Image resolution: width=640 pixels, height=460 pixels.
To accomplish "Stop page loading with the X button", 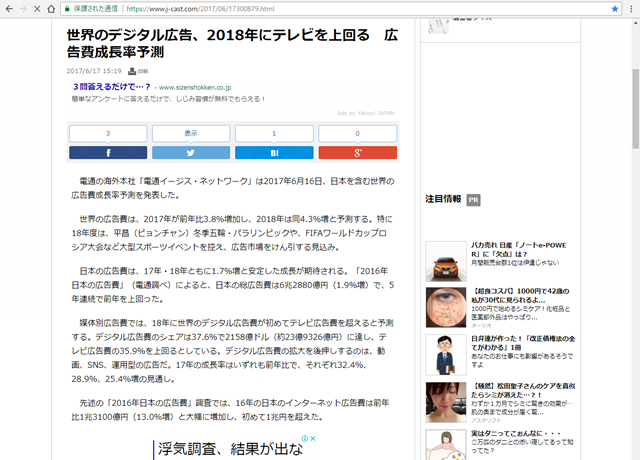I will (x=37, y=8).
